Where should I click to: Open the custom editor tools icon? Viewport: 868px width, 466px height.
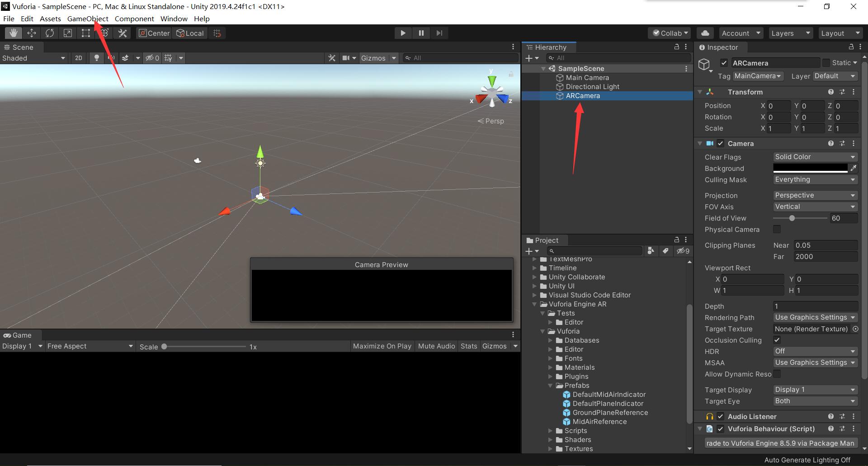coord(123,33)
